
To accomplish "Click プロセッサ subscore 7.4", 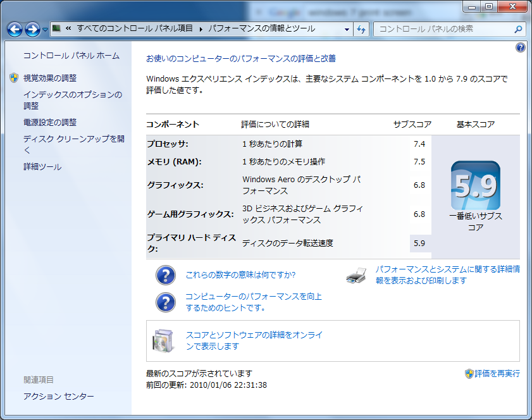I will coord(419,144).
